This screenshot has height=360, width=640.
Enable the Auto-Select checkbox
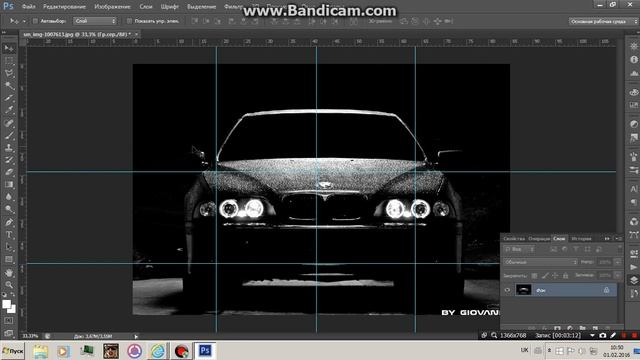[x=35, y=21]
